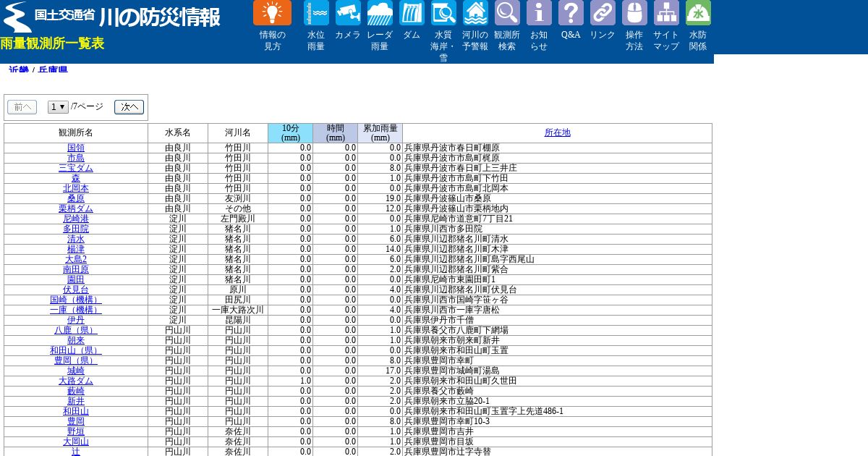The height and width of the screenshot is (456, 868).
Task: Open the 栗柄ダム station link
Action: (76, 208)
